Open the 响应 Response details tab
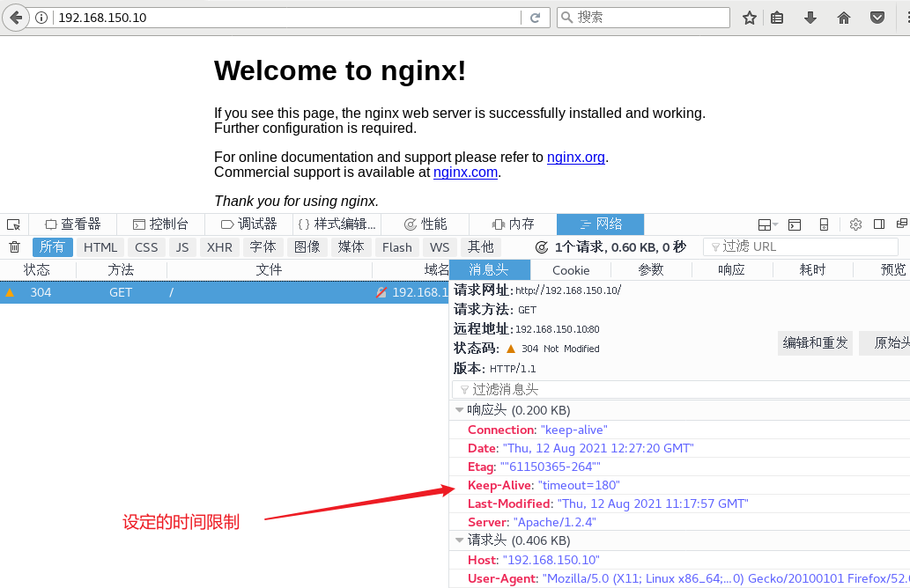This screenshot has width=910, height=588. tap(732, 270)
